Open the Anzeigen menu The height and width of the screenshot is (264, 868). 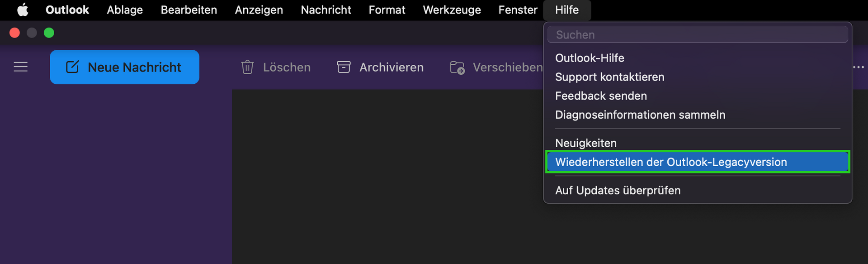pos(259,10)
